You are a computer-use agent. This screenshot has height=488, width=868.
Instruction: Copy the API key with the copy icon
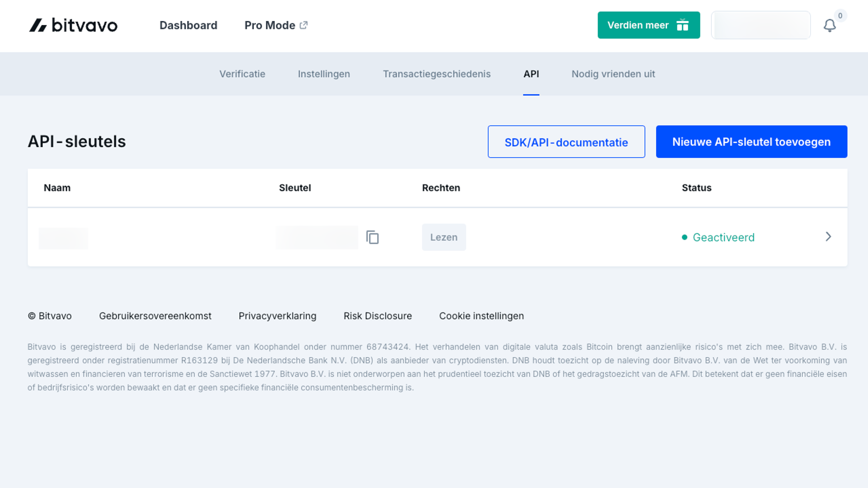point(373,238)
